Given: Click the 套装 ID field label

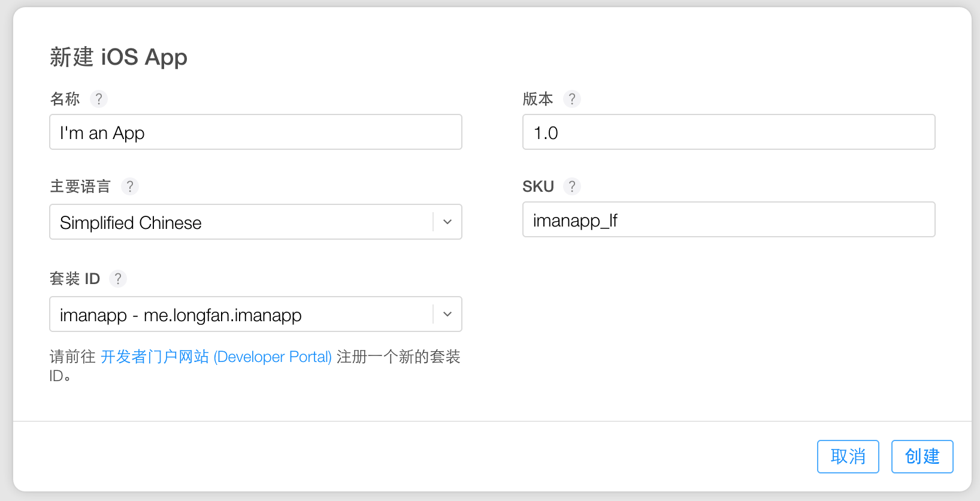Looking at the screenshot, I should [x=75, y=279].
